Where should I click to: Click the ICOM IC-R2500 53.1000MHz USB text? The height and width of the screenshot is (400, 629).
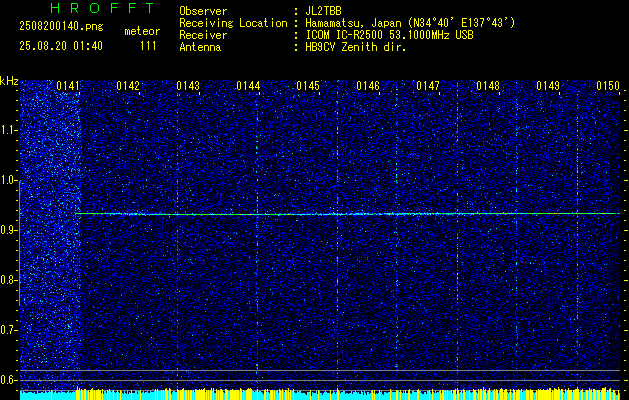coord(389,35)
